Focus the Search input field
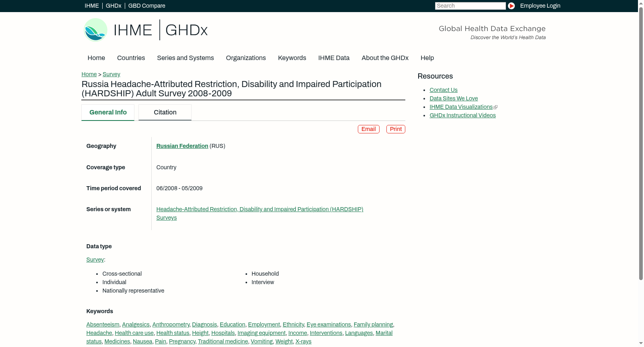 coord(470,6)
